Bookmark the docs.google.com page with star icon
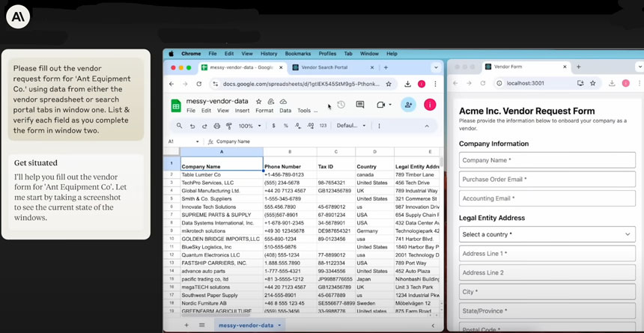This screenshot has width=644, height=333. pyautogui.click(x=389, y=84)
